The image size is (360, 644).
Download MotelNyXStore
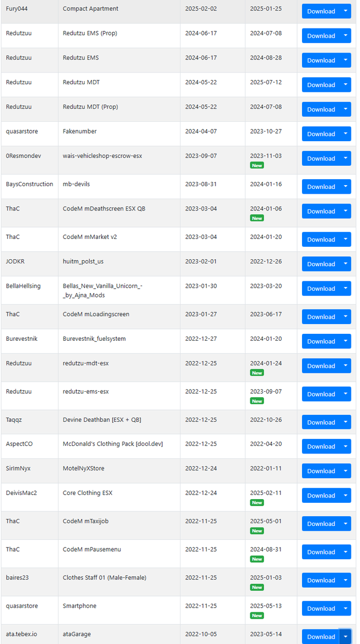click(x=321, y=471)
